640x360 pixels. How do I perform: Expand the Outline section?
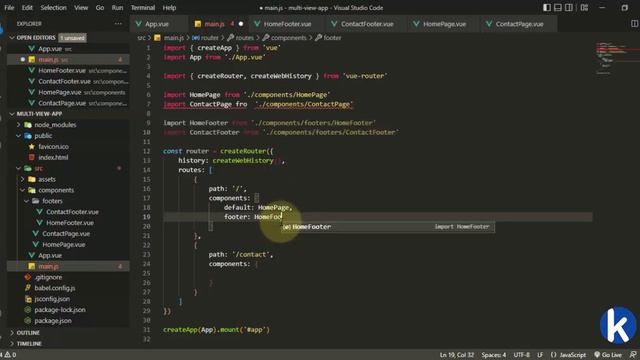pyautogui.click(x=28, y=333)
